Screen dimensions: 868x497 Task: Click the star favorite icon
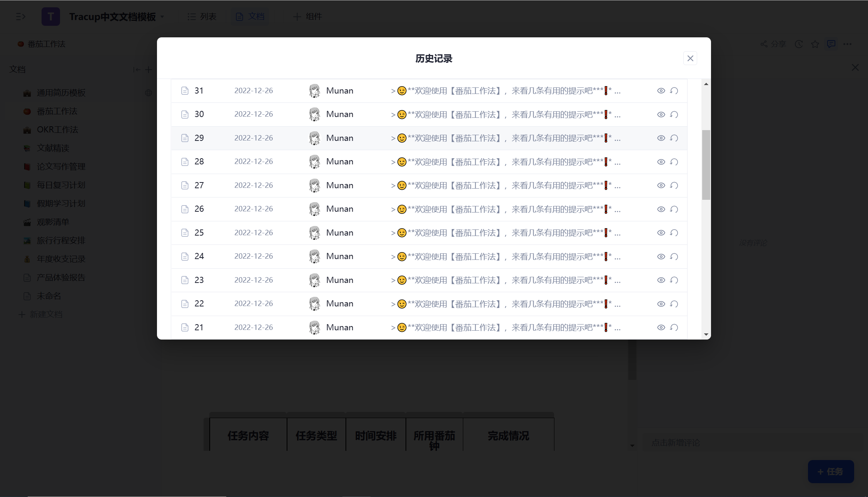coord(815,44)
